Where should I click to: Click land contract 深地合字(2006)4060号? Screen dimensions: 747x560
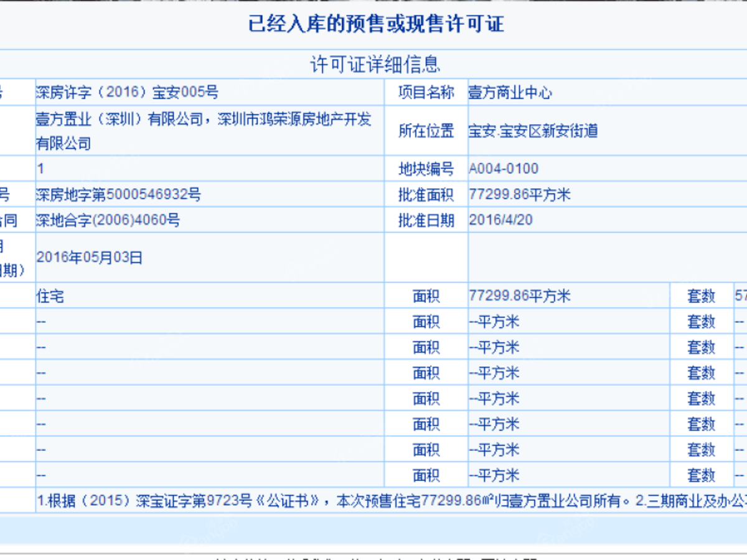108,220
